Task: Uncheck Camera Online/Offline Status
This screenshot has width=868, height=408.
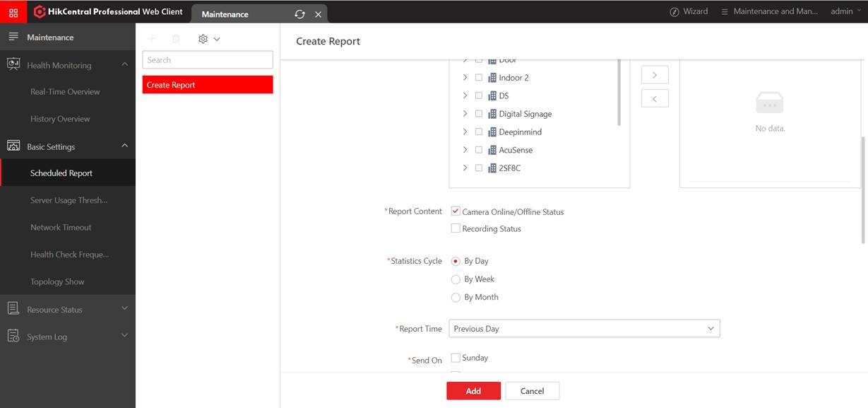Action: tap(456, 211)
